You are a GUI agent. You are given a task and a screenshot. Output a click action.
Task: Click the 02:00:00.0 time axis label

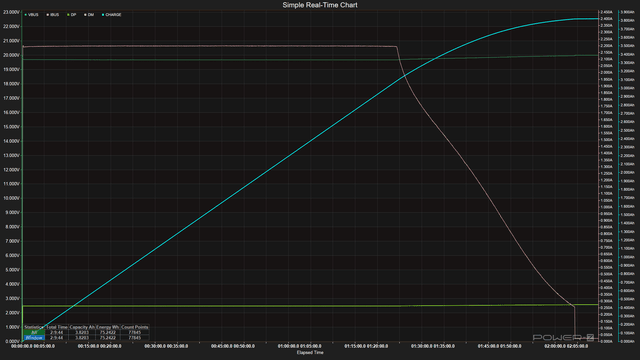tap(555, 346)
